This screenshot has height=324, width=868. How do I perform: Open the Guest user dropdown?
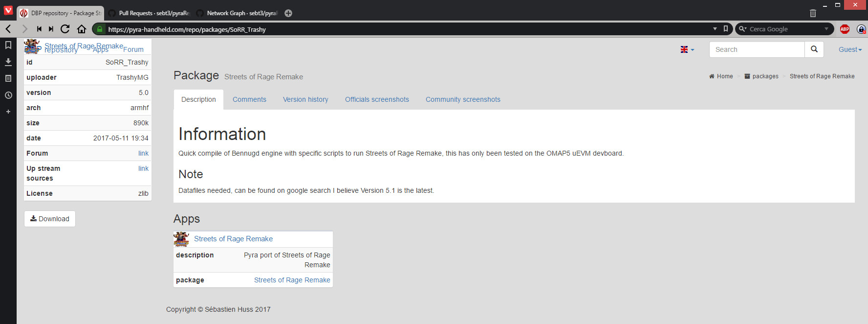850,49
